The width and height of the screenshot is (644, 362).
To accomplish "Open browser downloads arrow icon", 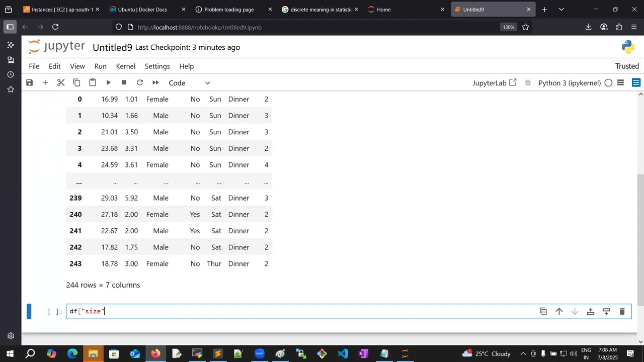I will click(589, 27).
